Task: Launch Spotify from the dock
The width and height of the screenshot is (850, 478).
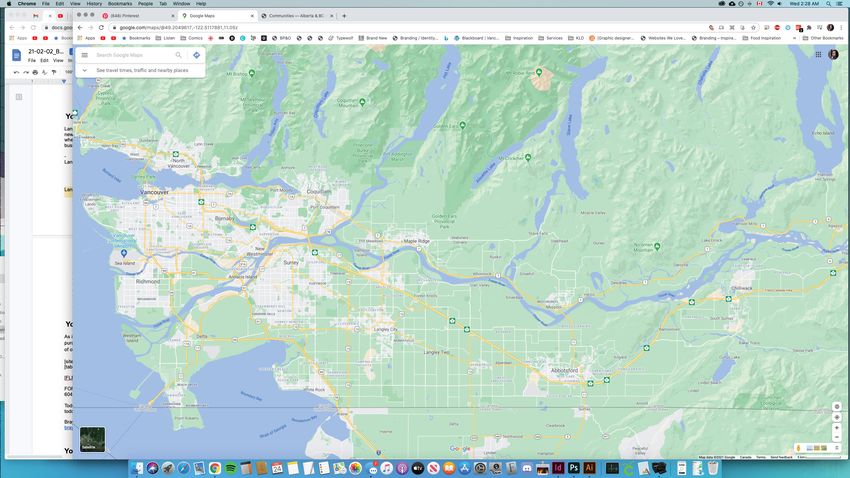Action: tap(230, 468)
